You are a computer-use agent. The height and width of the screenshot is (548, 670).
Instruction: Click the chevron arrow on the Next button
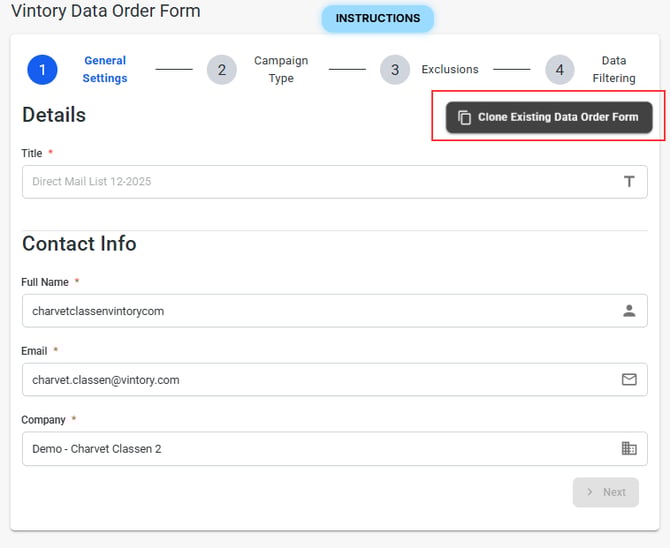(590, 492)
